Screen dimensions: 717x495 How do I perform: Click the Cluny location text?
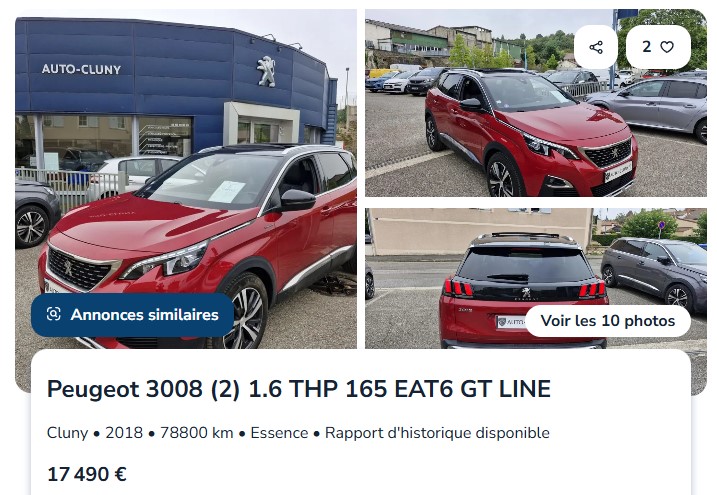tap(67, 432)
